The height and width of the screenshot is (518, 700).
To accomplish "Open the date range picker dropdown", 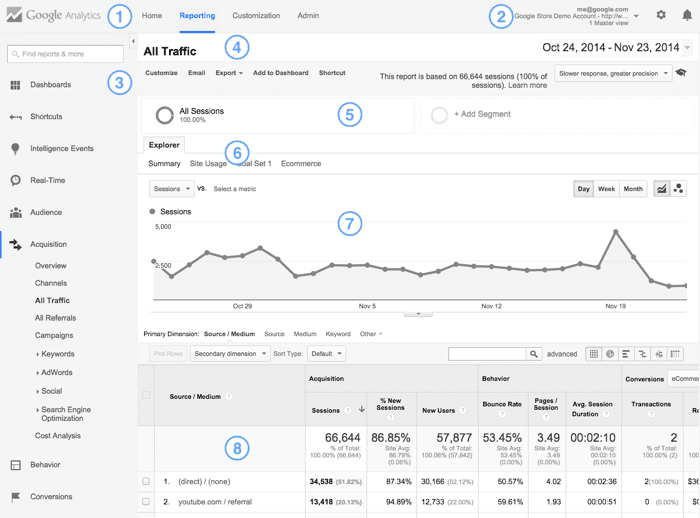I will coord(616,47).
